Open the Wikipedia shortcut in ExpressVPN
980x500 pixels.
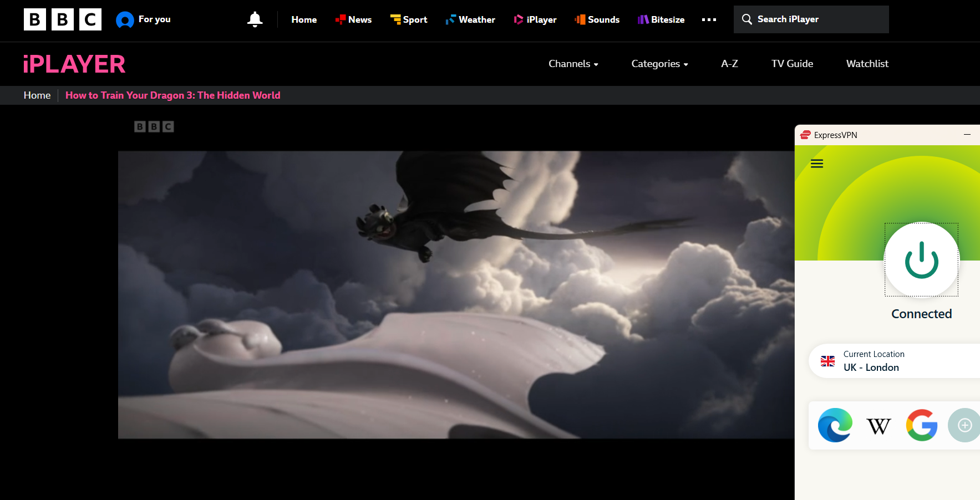[x=878, y=426]
